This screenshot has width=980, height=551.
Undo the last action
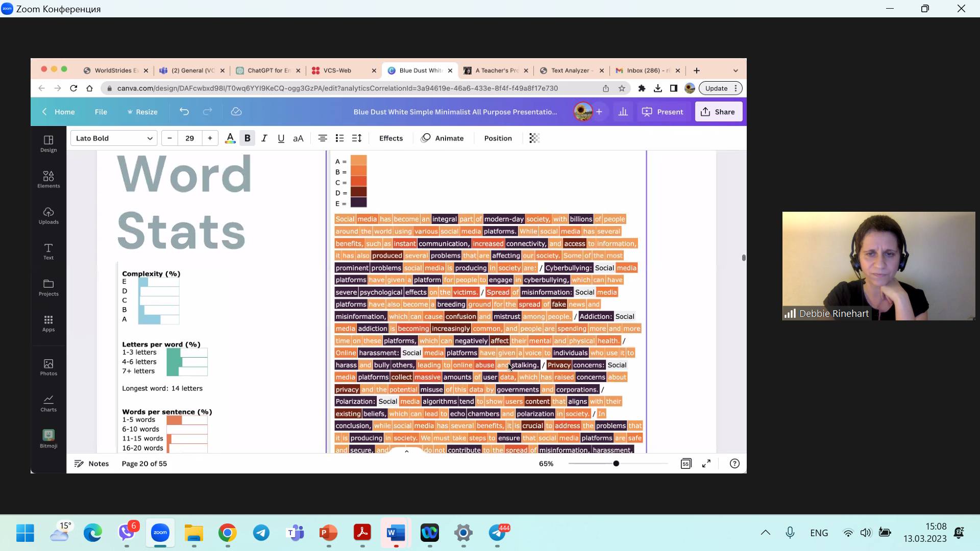(184, 112)
